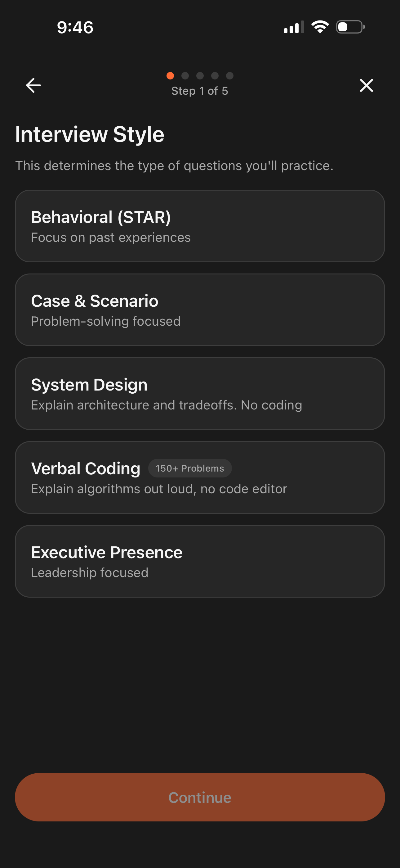Tap the cellular signal bars icon
The height and width of the screenshot is (868, 400).
click(x=294, y=27)
